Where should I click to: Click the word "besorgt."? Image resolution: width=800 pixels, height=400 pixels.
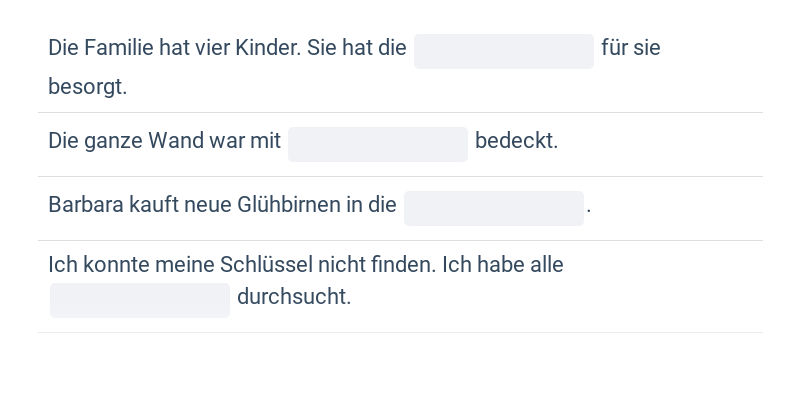(x=88, y=86)
